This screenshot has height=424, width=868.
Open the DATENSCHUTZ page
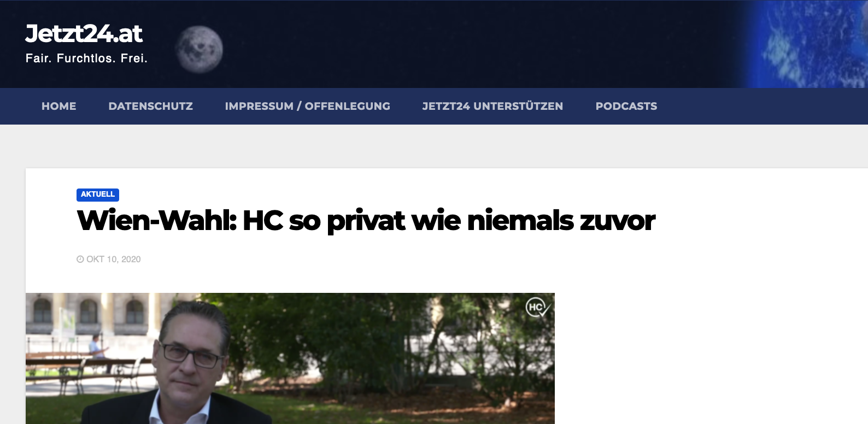(151, 106)
